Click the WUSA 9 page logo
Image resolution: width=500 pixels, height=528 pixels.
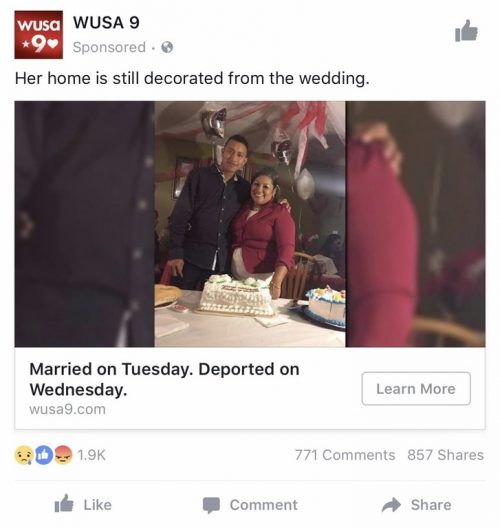(x=38, y=35)
